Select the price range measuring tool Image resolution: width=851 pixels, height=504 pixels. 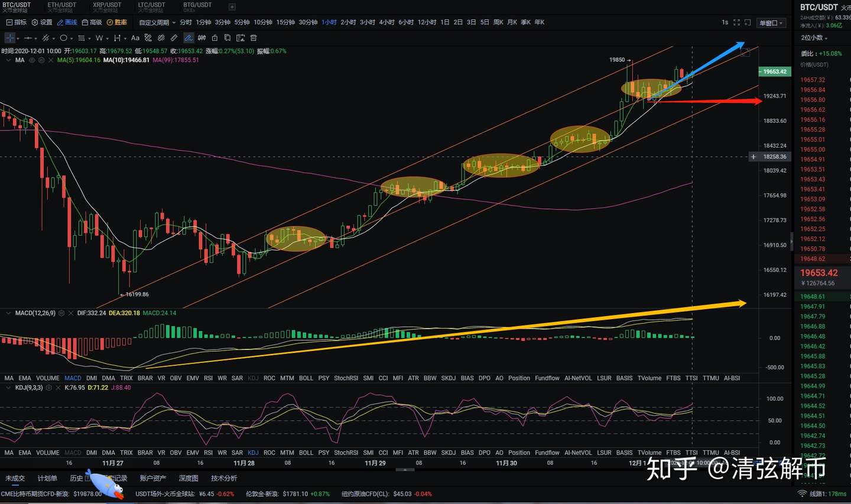click(x=117, y=38)
